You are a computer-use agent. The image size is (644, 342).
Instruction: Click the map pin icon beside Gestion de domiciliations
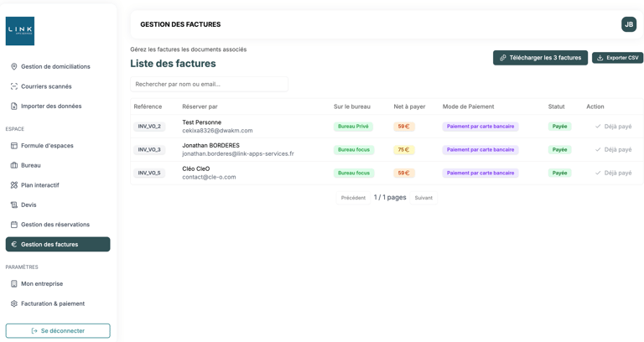coord(14,67)
